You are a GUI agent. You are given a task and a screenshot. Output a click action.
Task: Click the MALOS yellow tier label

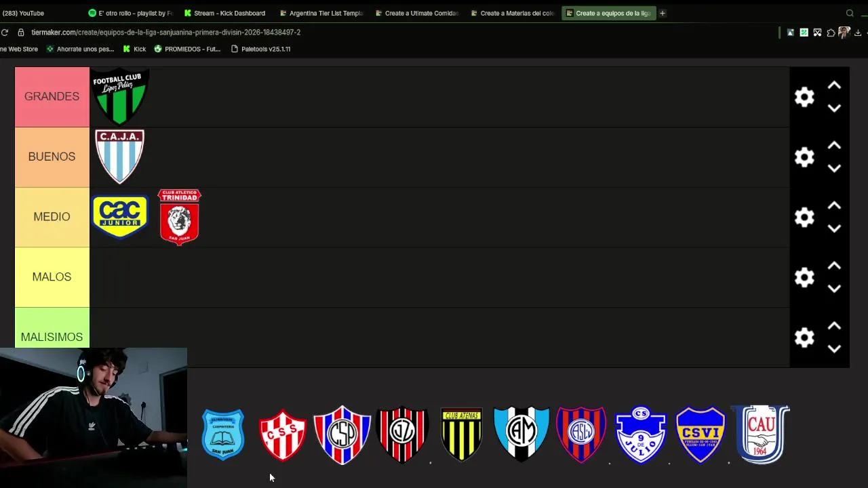(x=52, y=277)
